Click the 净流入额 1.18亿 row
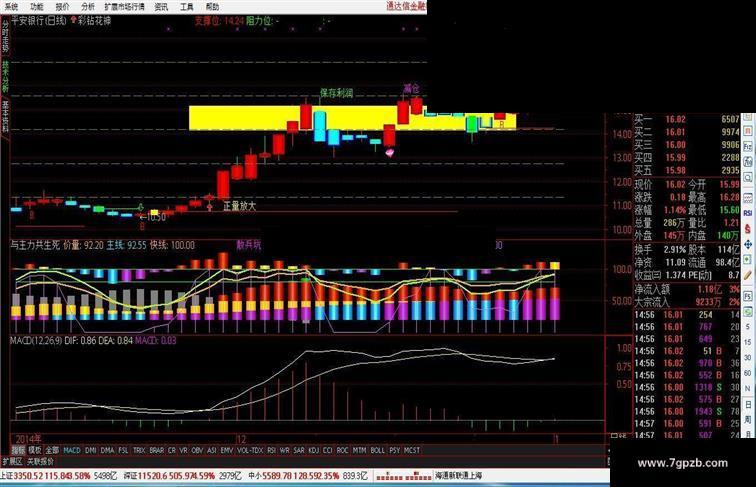 [x=687, y=289]
